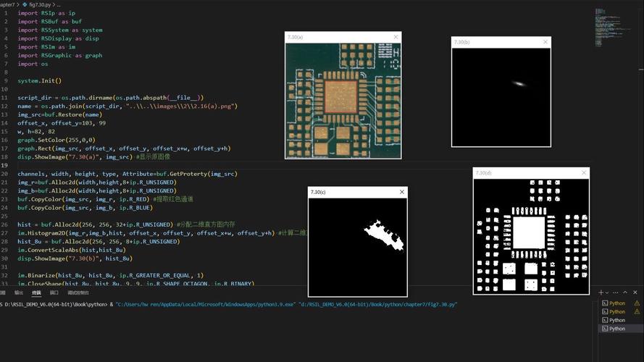Click the line 'system.Init()'
The width and height of the screenshot is (644, 362).
39,81
